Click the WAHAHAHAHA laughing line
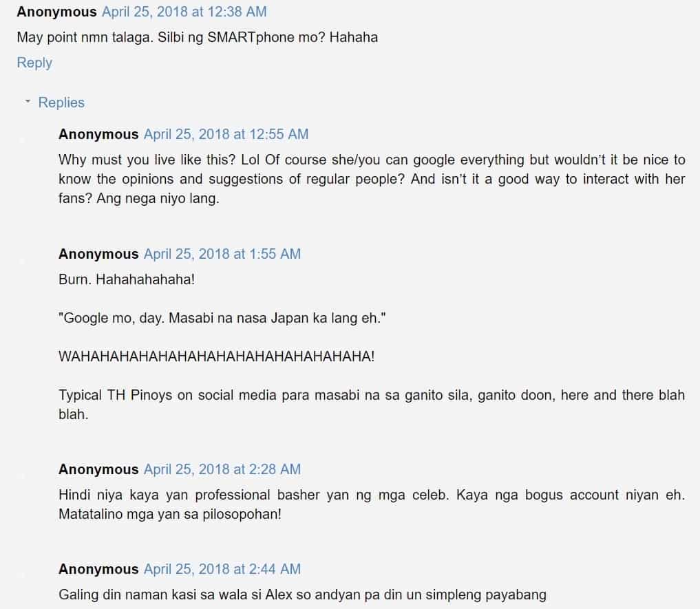This screenshot has height=609, width=700. 217,356
